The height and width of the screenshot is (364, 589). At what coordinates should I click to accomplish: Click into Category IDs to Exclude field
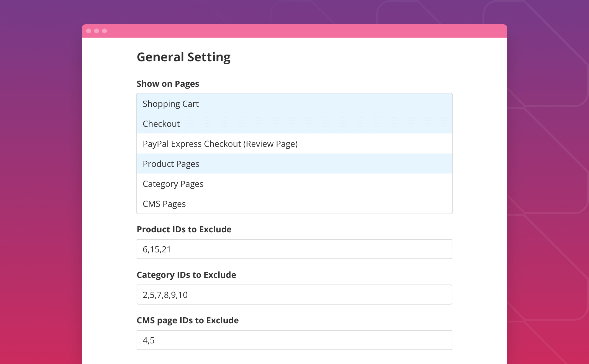coord(294,295)
